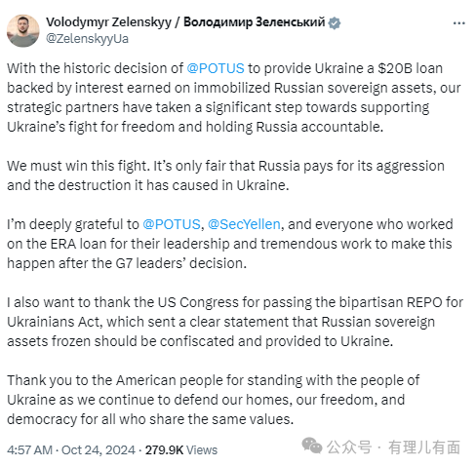Image resolution: width=476 pixels, height=467 pixels.
Task: Open the three-dot more options menu
Action: tap(458, 23)
